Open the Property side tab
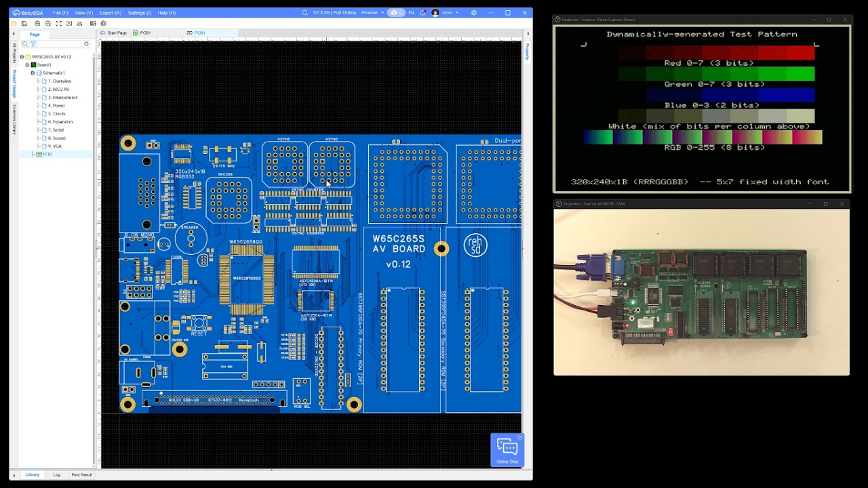This screenshot has width=868, height=488. point(527,52)
